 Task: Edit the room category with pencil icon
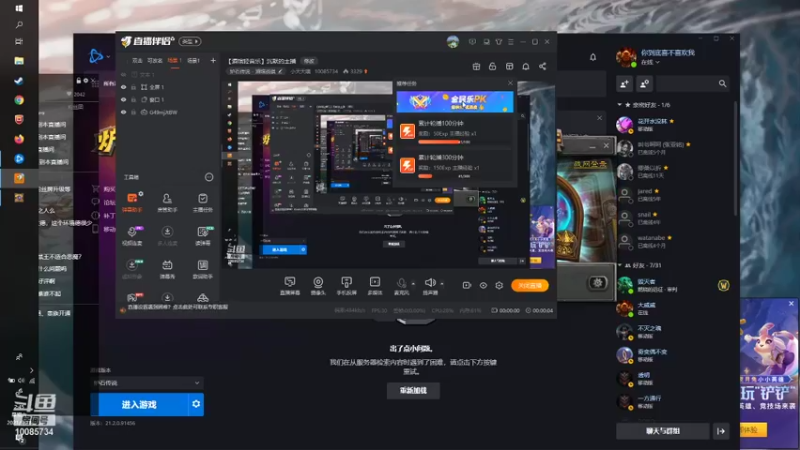[280, 71]
